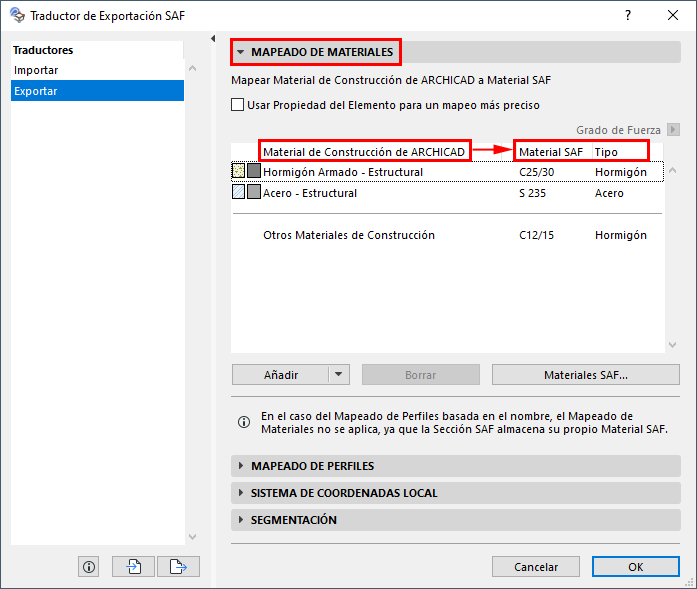Click the Borrar button

coord(421,375)
